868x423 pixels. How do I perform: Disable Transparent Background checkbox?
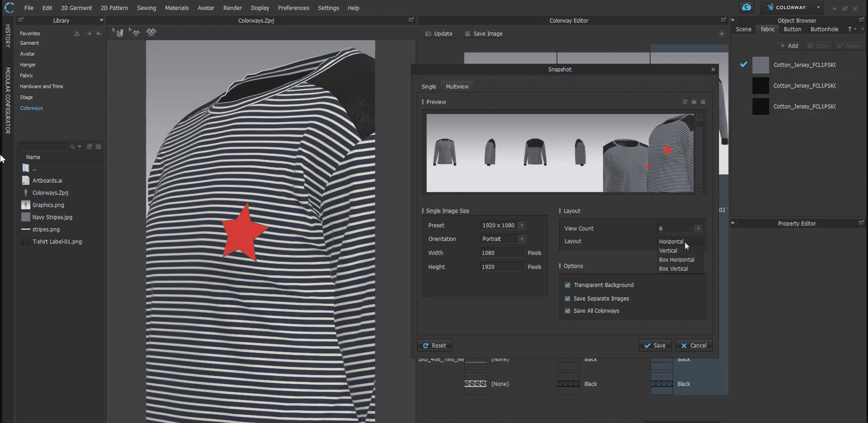(x=567, y=285)
